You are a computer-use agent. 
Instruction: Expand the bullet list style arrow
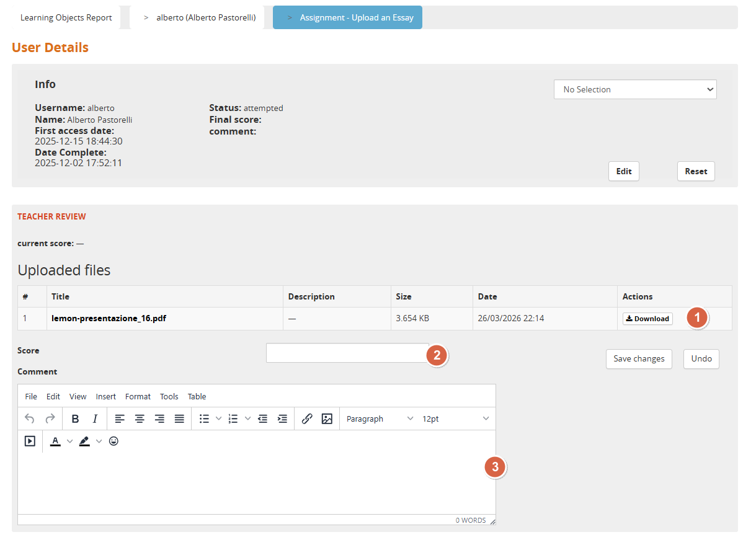pyautogui.click(x=218, y=419)
